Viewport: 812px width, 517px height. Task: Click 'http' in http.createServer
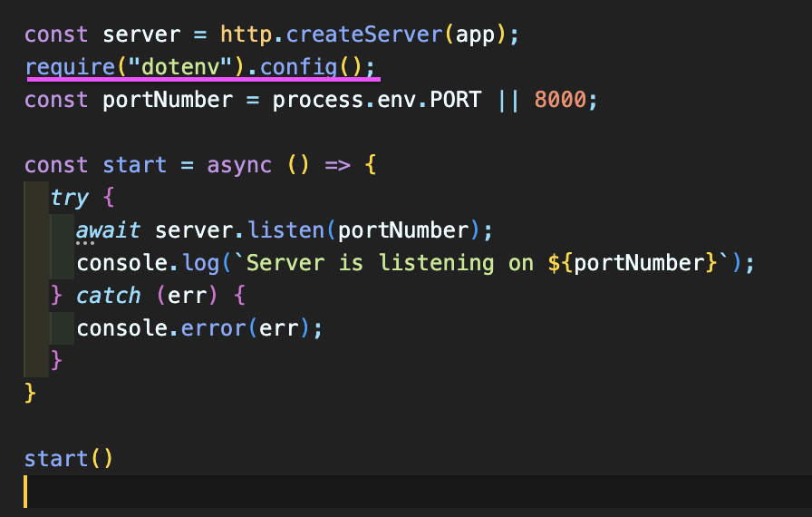[246, 34]
